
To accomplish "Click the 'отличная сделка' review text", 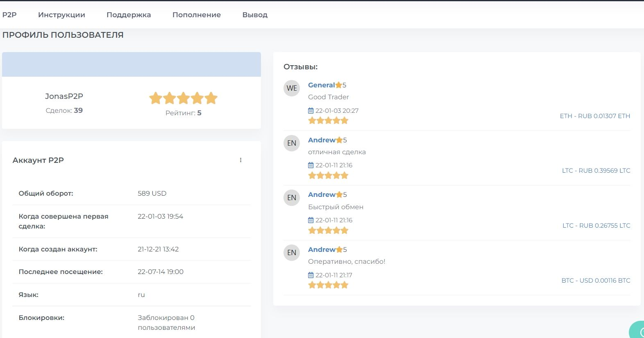I will click(337, 152).
